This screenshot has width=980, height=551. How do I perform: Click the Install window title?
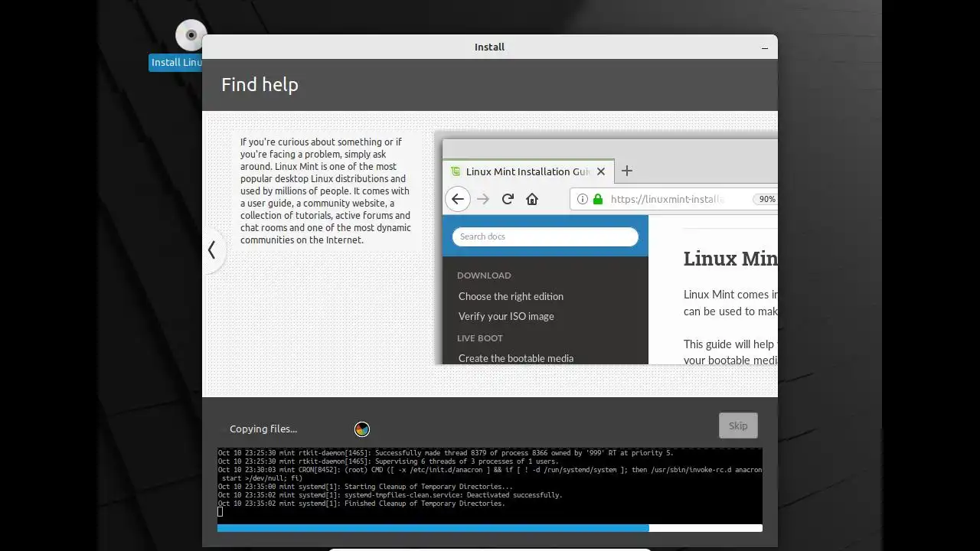coord(489,47)
